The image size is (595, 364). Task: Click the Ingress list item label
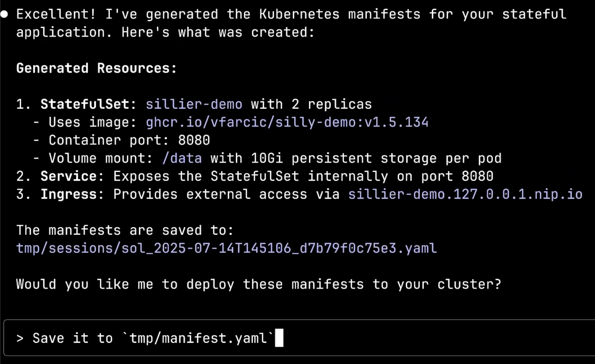tap(72, 194)
